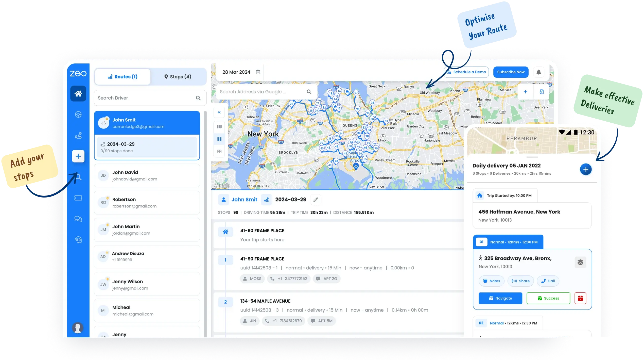Switch to map view icon
The height and width of the screenshot is (360, 644).
pos(219,127)
